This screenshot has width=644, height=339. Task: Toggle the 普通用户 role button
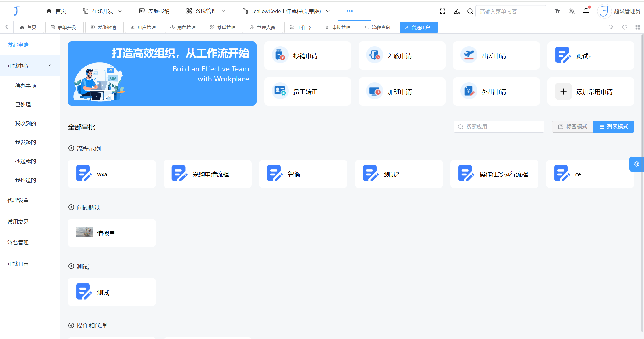[418, 27]
